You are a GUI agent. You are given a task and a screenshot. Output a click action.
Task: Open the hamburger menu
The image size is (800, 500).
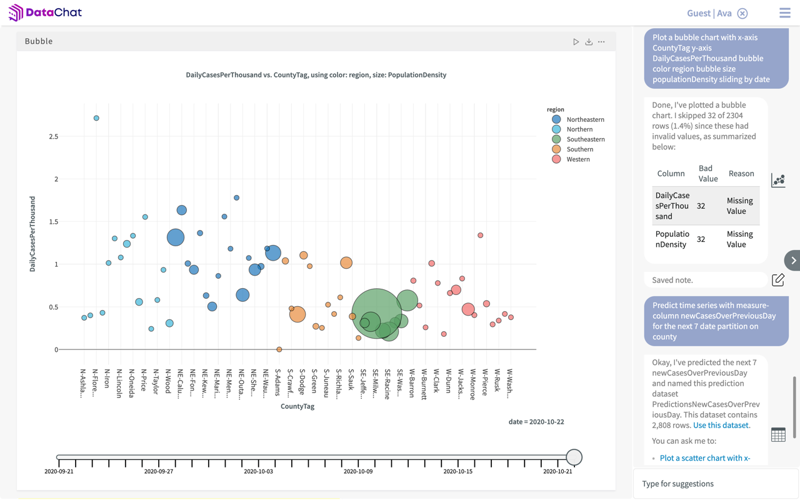tap(784, 13)
